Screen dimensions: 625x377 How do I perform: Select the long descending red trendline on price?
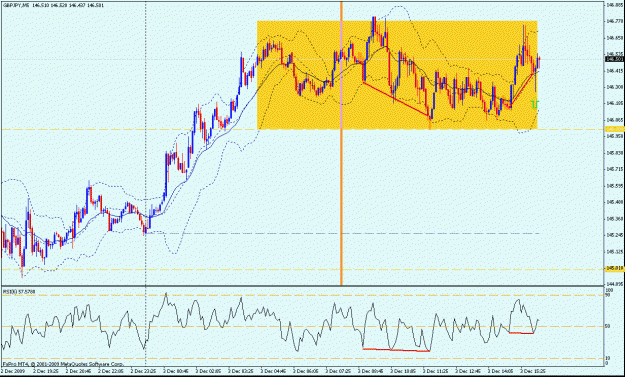click(397, 100)
